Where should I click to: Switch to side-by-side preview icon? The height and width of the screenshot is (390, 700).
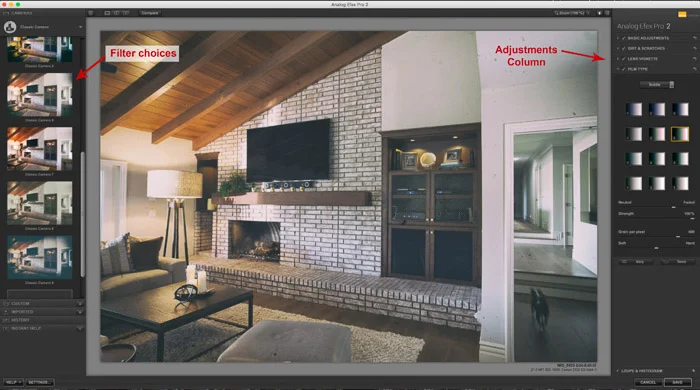(x=126, y=13)
